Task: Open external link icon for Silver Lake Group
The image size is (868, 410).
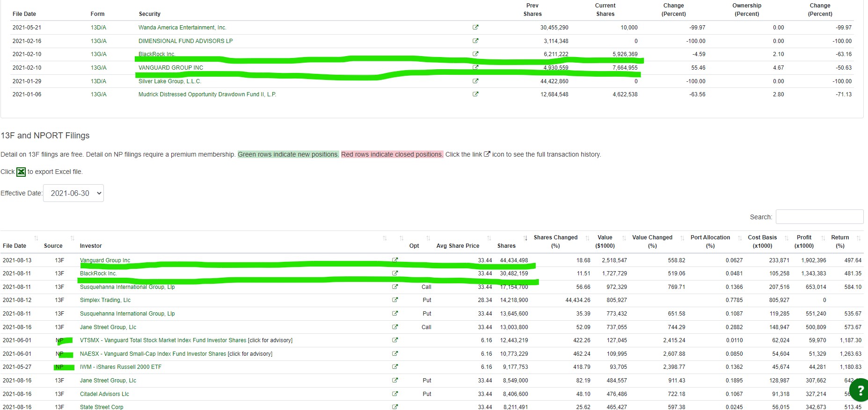Action: (x=475, y=81)
